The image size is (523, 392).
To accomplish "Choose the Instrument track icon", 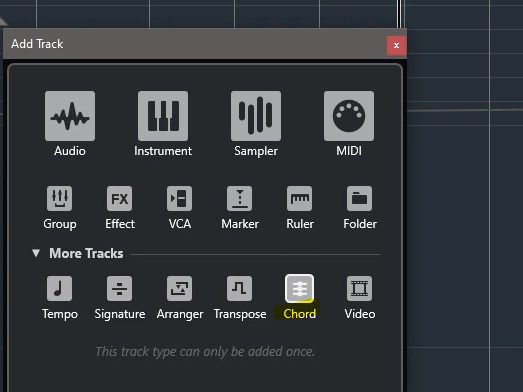I will click(x=163, y=116).
